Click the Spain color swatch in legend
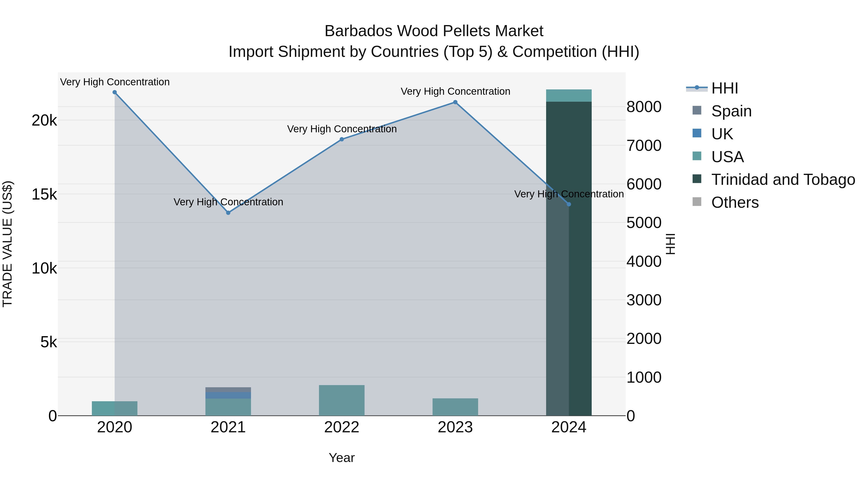The width and height of the screenshot is (868, 488). click(697, 110)
